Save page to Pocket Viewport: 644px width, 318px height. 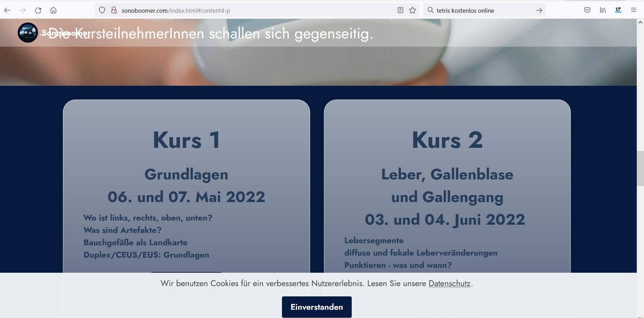[x=587, y=10]
